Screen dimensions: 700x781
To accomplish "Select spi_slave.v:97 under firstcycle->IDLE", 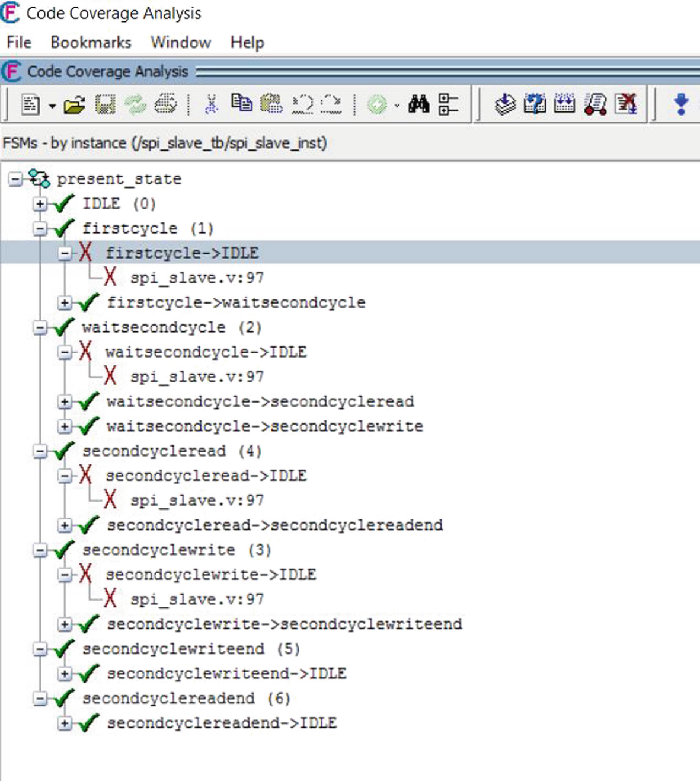I will click(197, 278).
